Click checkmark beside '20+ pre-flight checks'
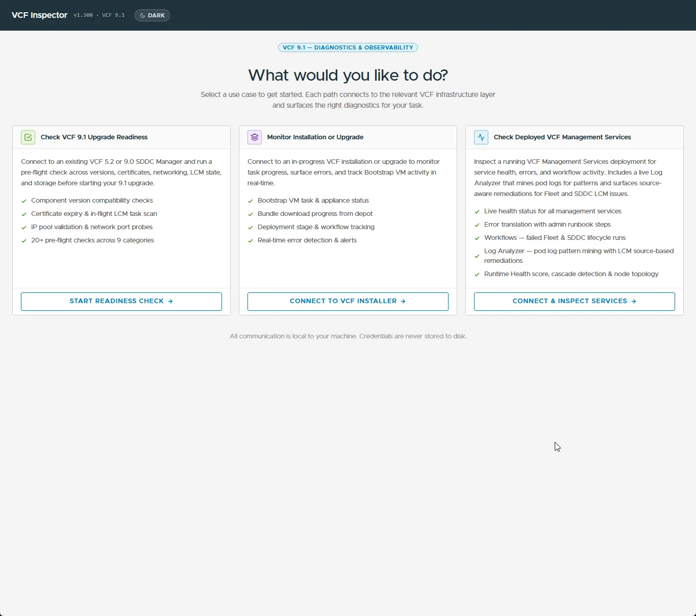The height and width of the screenshot is (616, 696). pyautogui.click(x=24, y=241)
